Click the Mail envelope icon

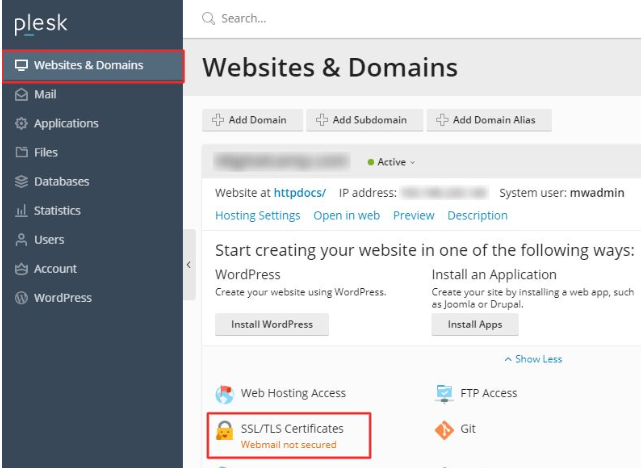point(21,94)
